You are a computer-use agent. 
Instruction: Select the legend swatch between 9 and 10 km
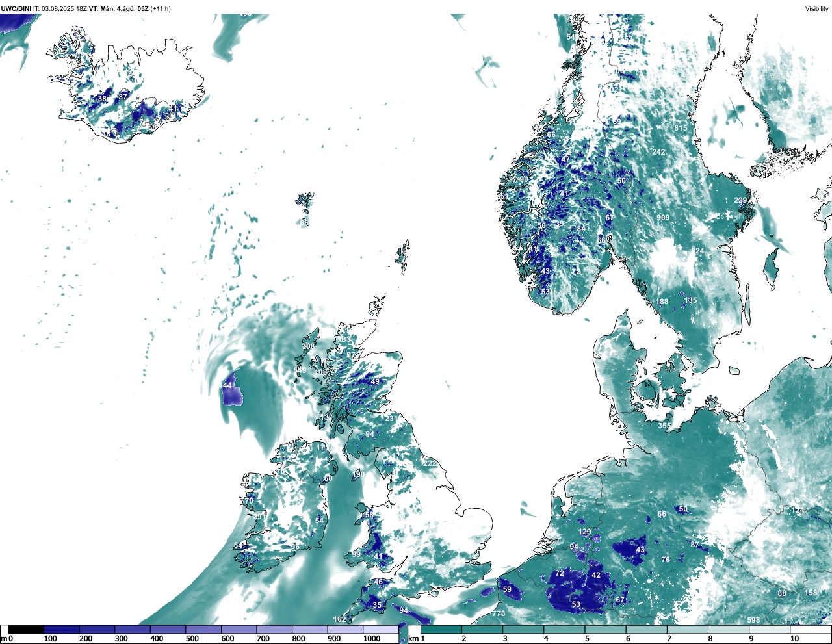coord(771,630)
